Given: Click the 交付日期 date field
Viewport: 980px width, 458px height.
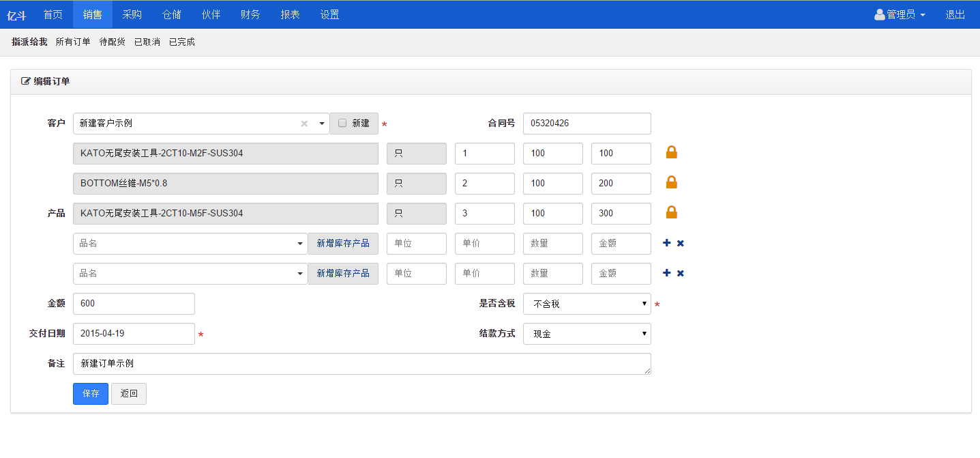Looking at the screenshot, I should 134,334.
